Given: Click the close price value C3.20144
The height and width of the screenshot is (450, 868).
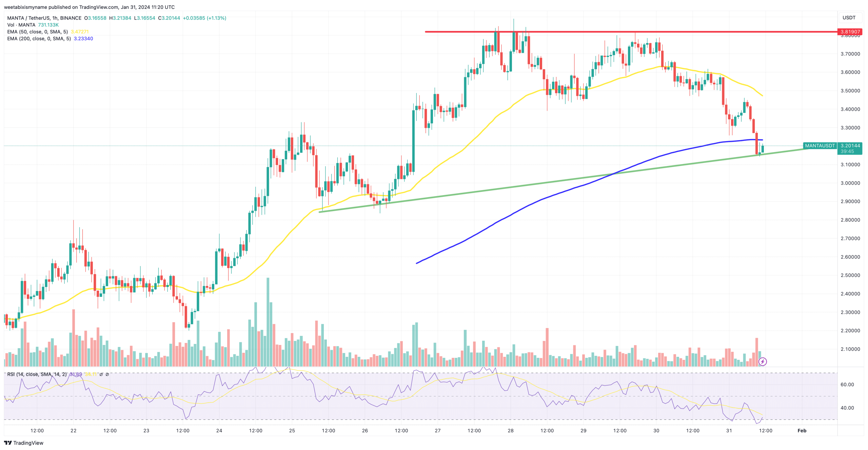Looking at the screenshot, I should [x=169, y=18].
